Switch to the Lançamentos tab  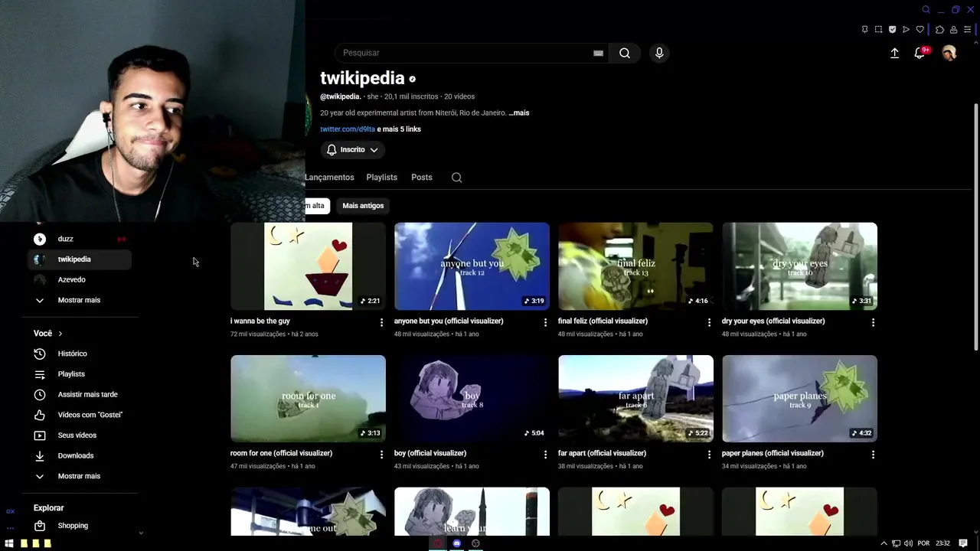click(x=329, y=178)
